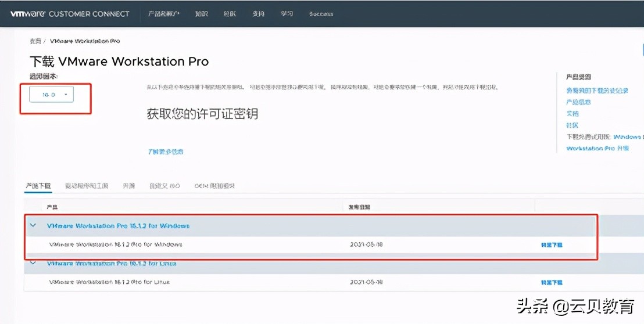Click the VMware Workstation 16.1.2 Pro for Linux row text
Screen dimensions: 644x324
tap(109, 282)
